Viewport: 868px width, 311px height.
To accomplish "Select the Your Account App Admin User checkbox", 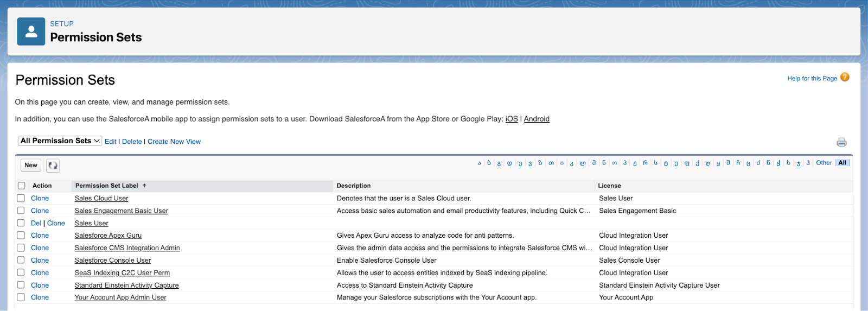I will [x=21, y=297].
